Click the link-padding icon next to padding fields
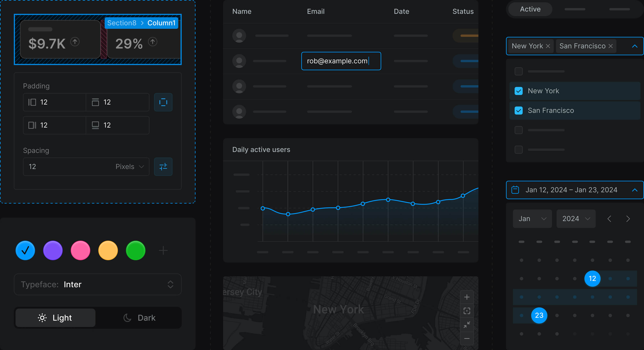 [x=163, y=102]
